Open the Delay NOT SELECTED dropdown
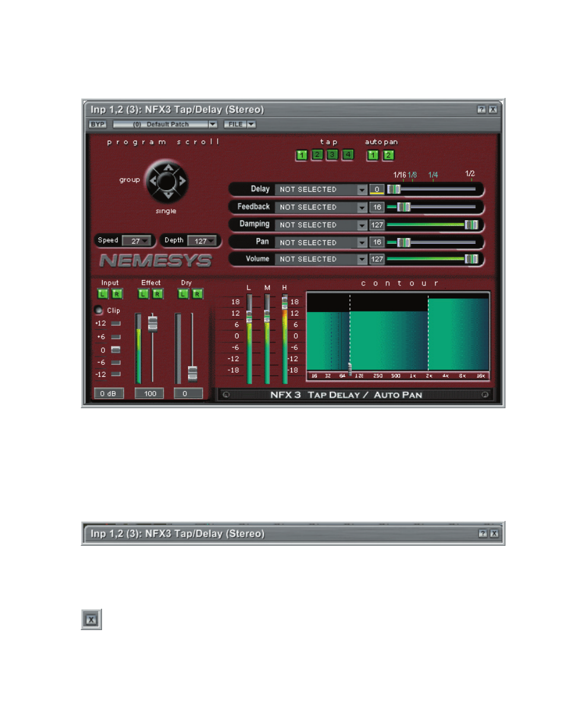 click(x=363, y=189)
